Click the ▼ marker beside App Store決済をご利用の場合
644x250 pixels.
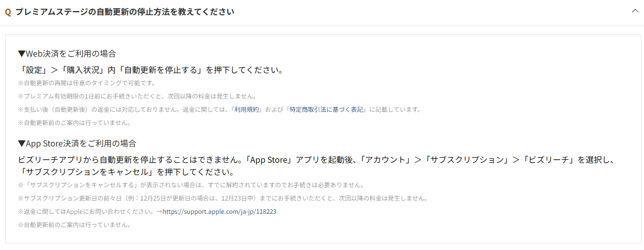pyautogui.click(x=21, y=143)
